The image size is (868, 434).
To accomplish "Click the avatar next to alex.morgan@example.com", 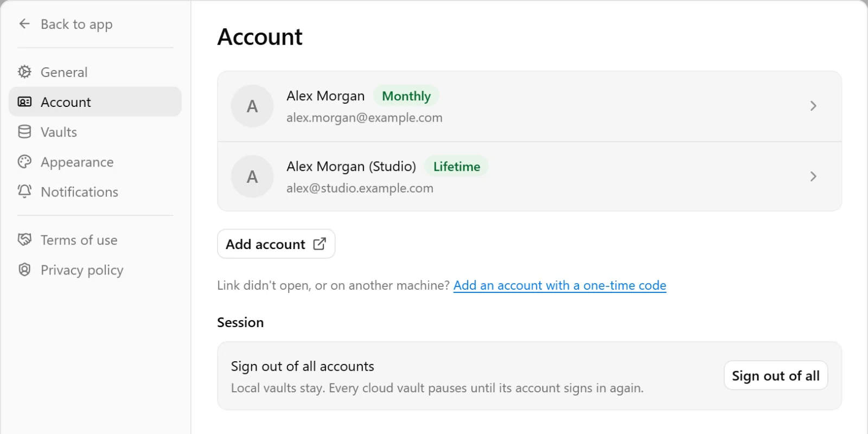I will pyautogui.click(x=252, y=106).
